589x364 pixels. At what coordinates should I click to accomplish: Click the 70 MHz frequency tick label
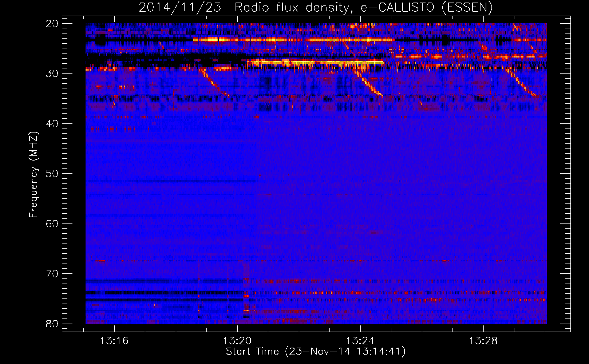tap(52, 274)
